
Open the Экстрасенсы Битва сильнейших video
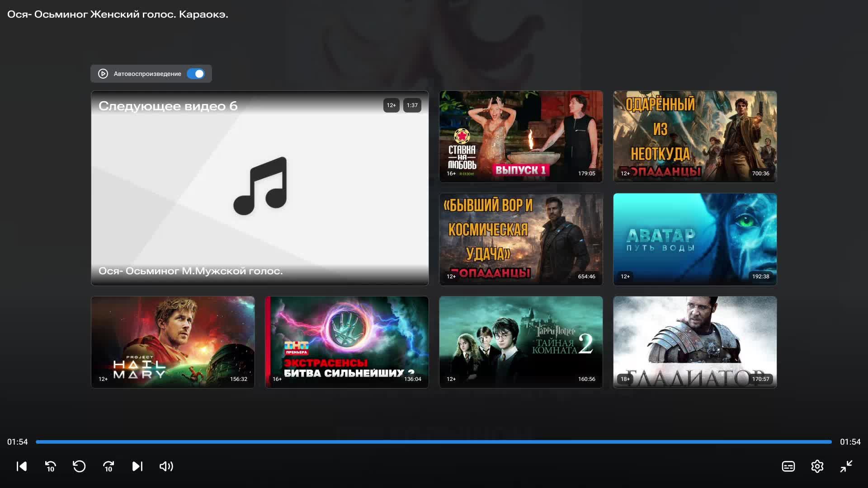[x=347, y=342]
